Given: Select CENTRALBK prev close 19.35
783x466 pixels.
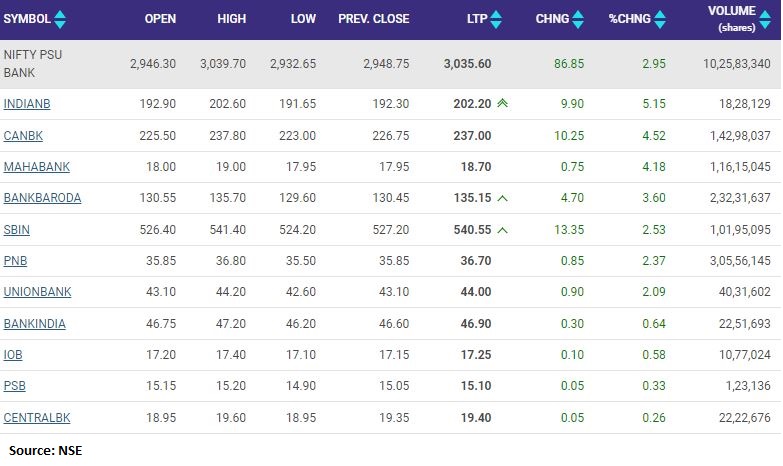Looking at the screenshot, I should tap(394, 418).
